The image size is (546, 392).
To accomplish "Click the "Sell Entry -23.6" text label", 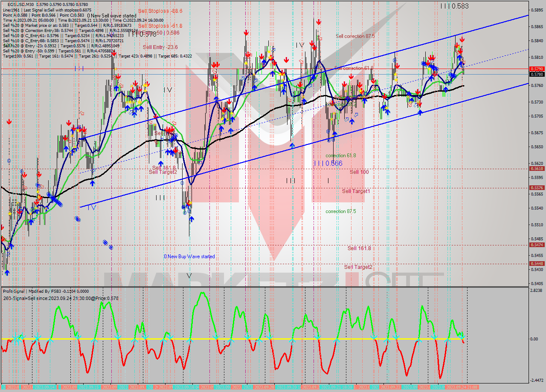I will (x=160, y=47).
